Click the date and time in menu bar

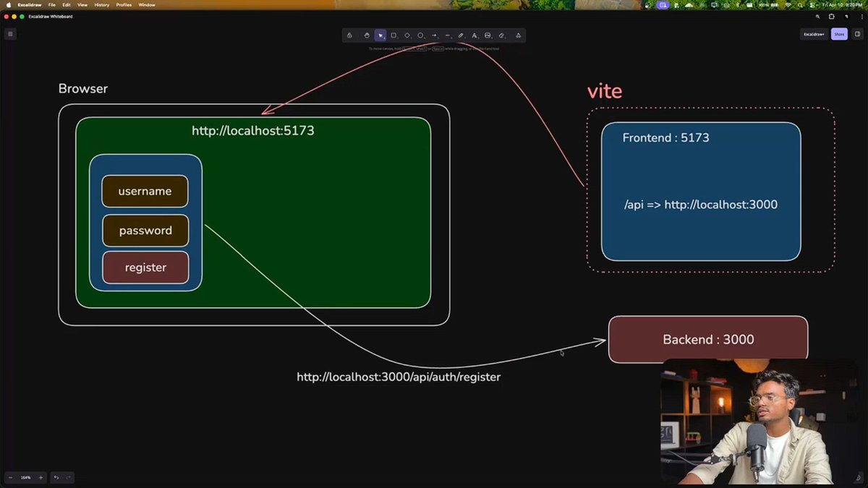point(842,4)
